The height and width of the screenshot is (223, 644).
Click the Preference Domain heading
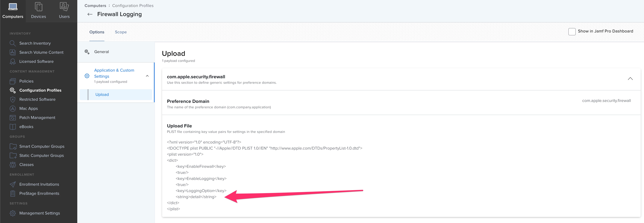click(x=188, y=101)
